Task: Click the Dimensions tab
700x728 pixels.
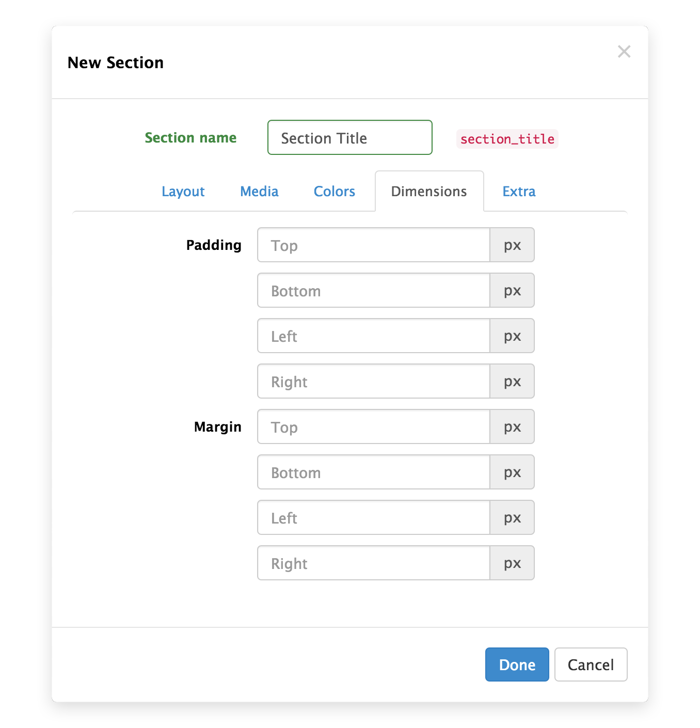Action: [x=429, y=192]
